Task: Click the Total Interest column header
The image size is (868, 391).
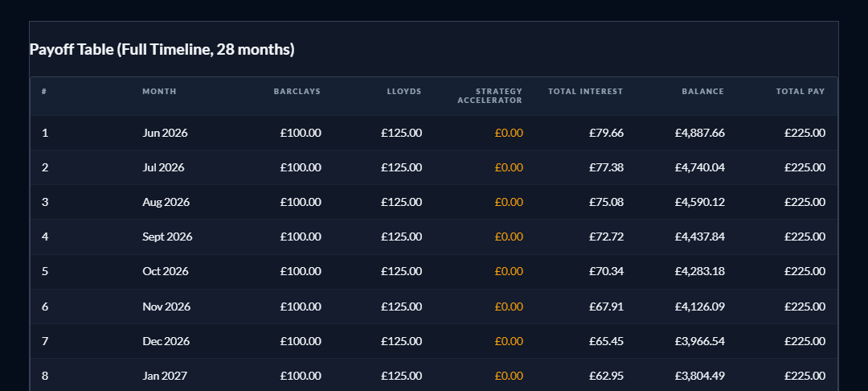Action: click(x=585, y=92)
